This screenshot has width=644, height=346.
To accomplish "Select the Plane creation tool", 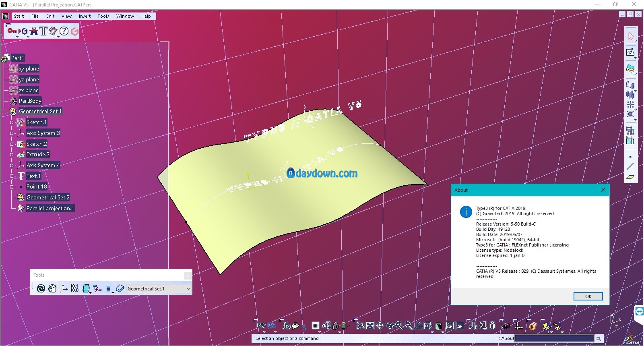I will click(630, 176).
